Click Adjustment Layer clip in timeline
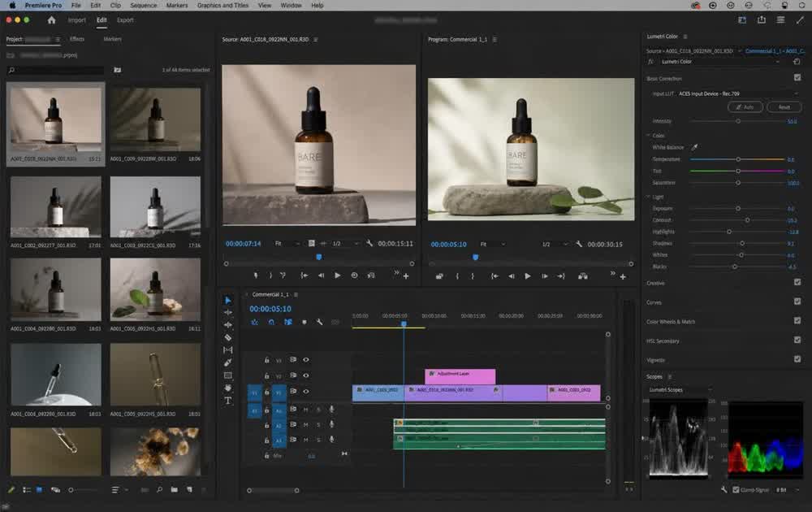The height and width of the screenshot is (512, 812). (x=460, y=376)
